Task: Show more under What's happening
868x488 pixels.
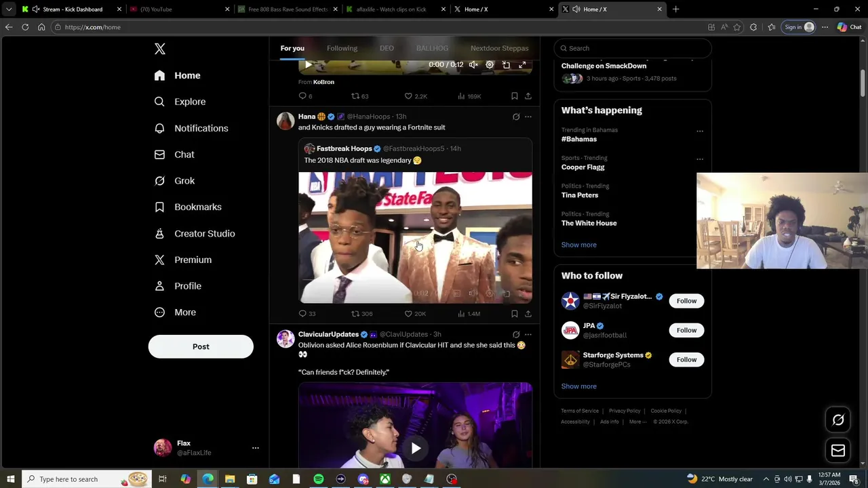Action: coord(578,245)
